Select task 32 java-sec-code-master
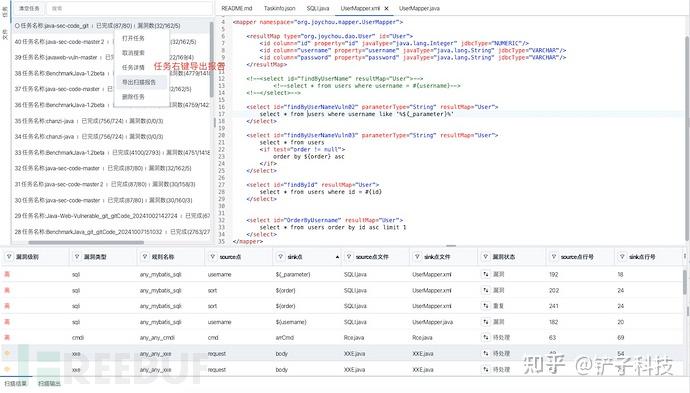The width and height of the screenshot is (690, 393). click(111, 169)
